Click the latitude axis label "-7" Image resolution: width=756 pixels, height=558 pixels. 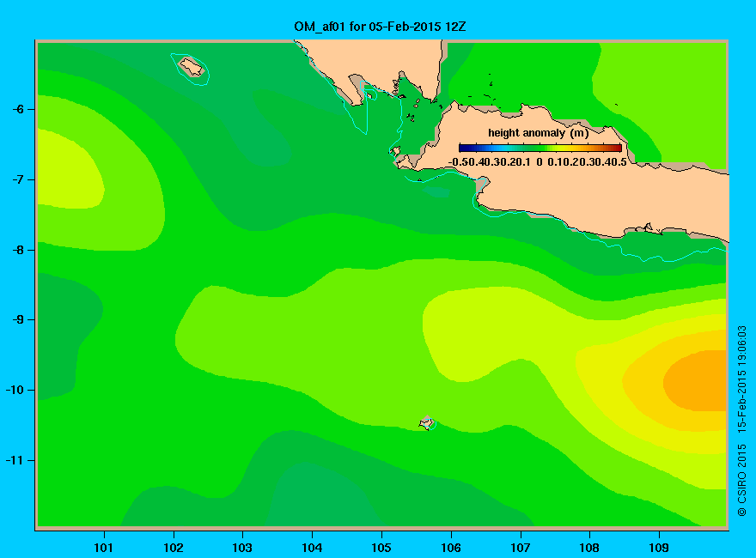point(18,179)
